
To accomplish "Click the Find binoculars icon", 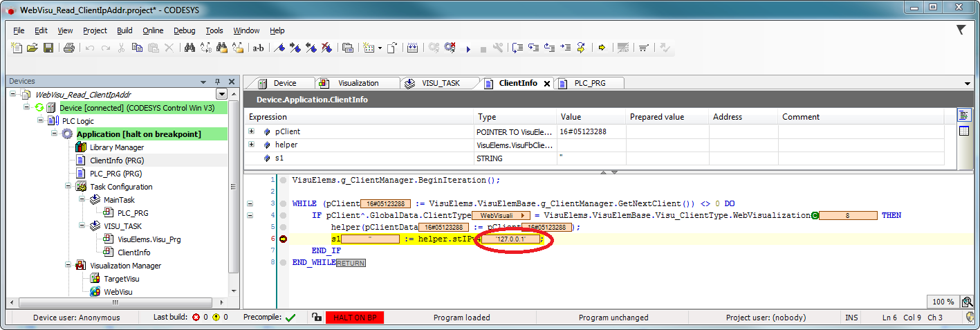I will point(189,48).
